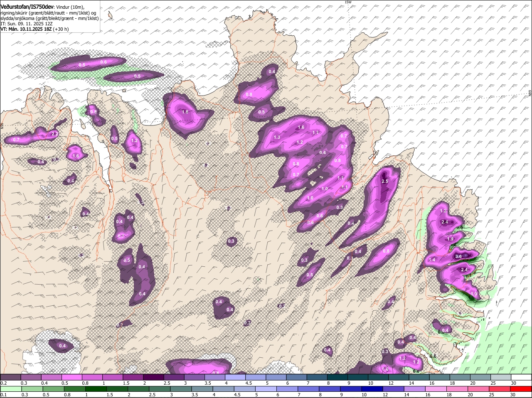This screenshot has height=398, width=532.
Task: Pick the dark purple upper swatch labeled 2
Action: pos(153,377)
